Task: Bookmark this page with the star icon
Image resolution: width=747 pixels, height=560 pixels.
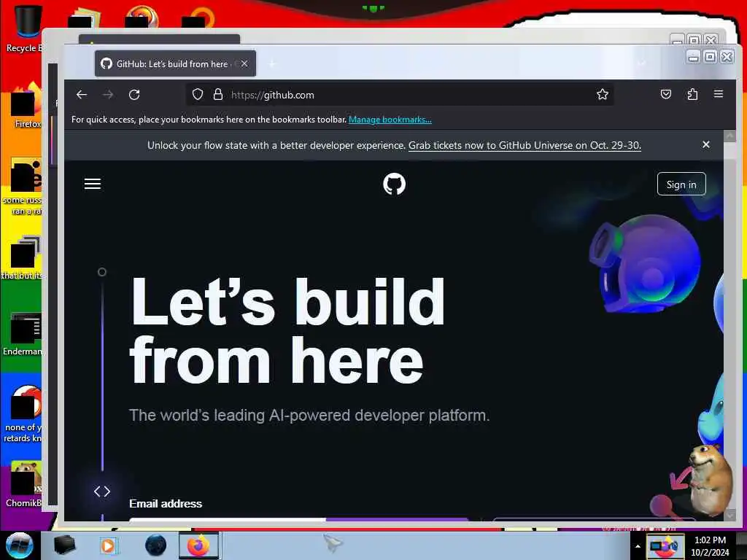Action: [602, 94]
